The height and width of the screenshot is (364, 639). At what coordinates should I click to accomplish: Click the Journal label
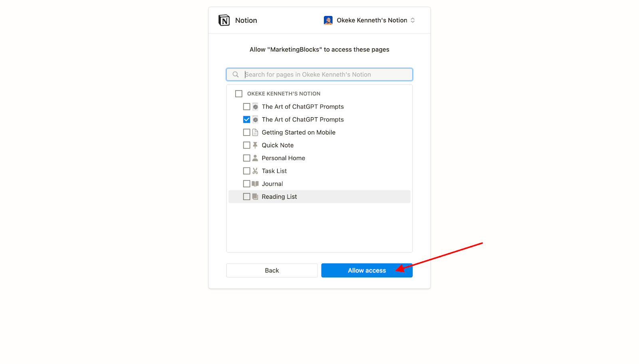click(x=272, y=184)
